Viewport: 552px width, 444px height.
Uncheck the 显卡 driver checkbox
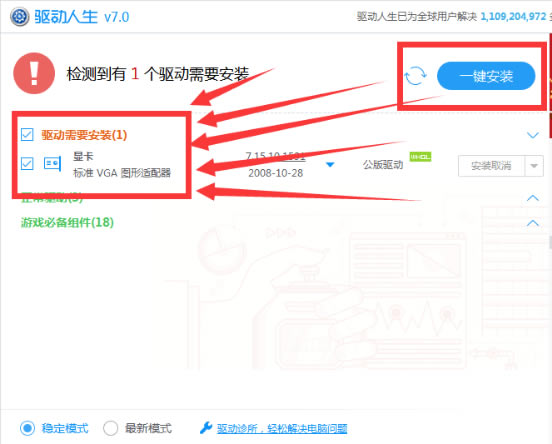coord(27,164)
